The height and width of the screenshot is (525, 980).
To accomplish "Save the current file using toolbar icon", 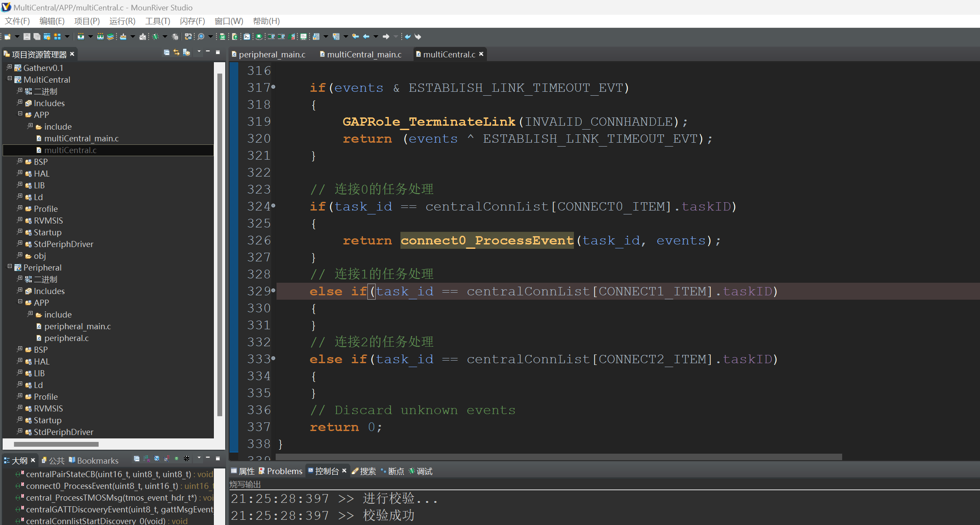I will (x=27, y=37).
